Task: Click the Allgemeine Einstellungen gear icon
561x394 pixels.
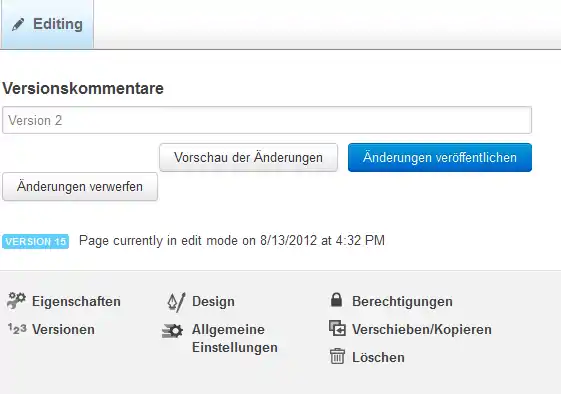Action: tap(172, 331)
